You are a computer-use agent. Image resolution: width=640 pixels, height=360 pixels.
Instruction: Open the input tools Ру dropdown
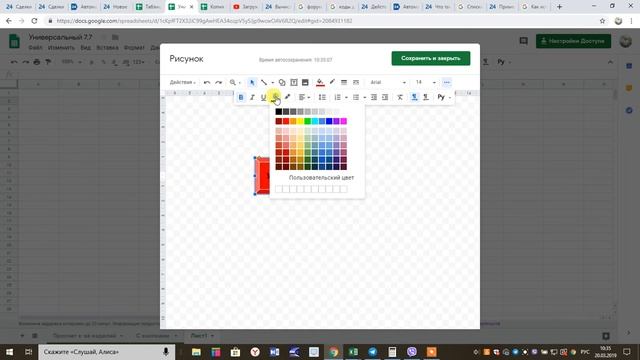pyautogui.click(x=444, y=97)
